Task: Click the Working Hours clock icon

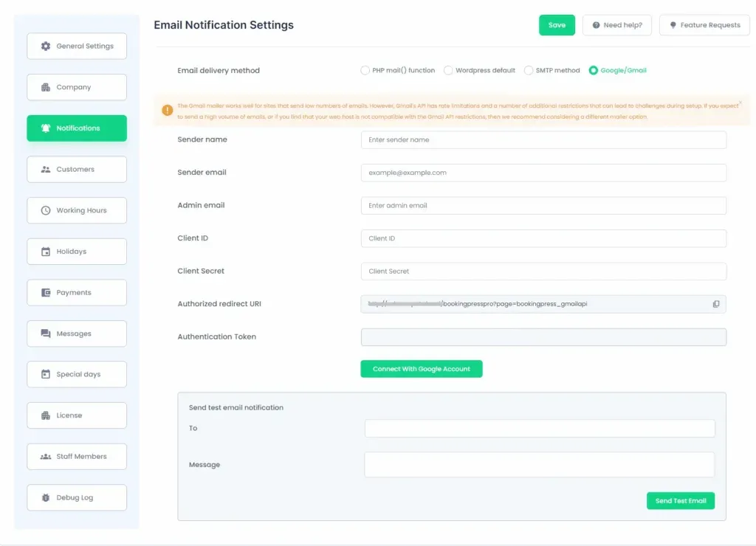Action: [45, 210]
